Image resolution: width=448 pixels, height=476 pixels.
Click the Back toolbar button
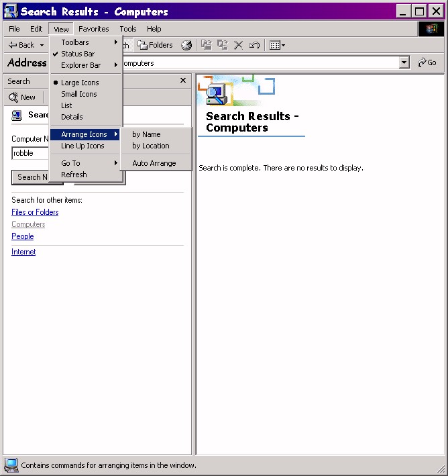pos(21,45)
